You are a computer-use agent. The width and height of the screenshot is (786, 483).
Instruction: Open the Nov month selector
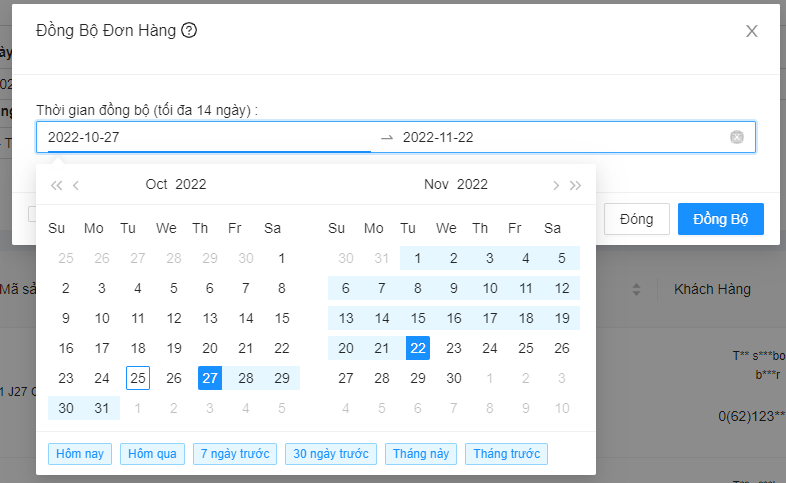click(436, 184)
